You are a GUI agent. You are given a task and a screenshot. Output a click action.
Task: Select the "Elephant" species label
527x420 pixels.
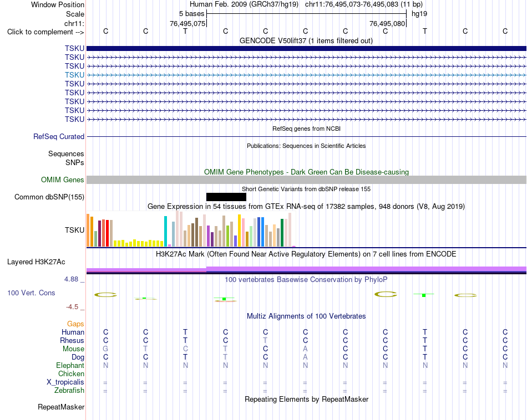coord(70,366)
